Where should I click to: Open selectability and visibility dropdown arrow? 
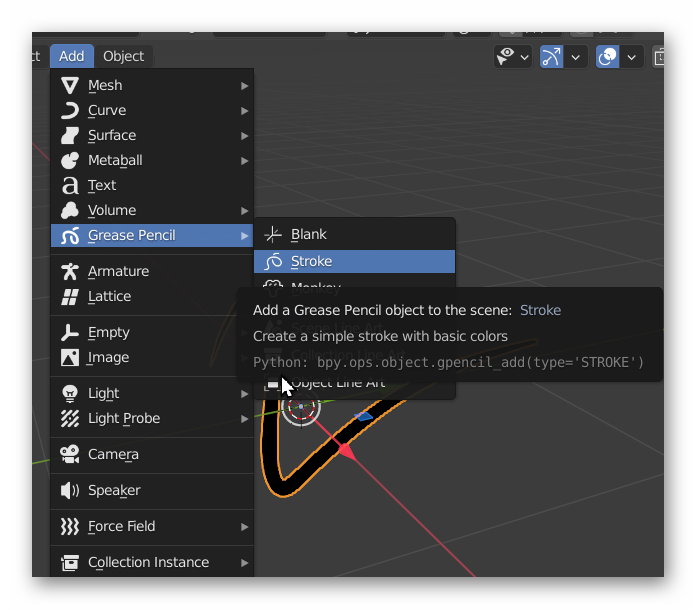pos(525,57)
